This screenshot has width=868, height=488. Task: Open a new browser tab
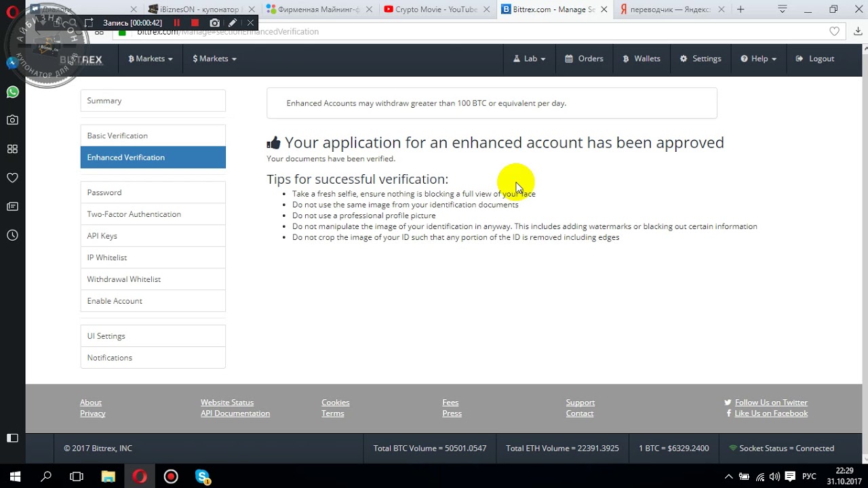[741, 9]
